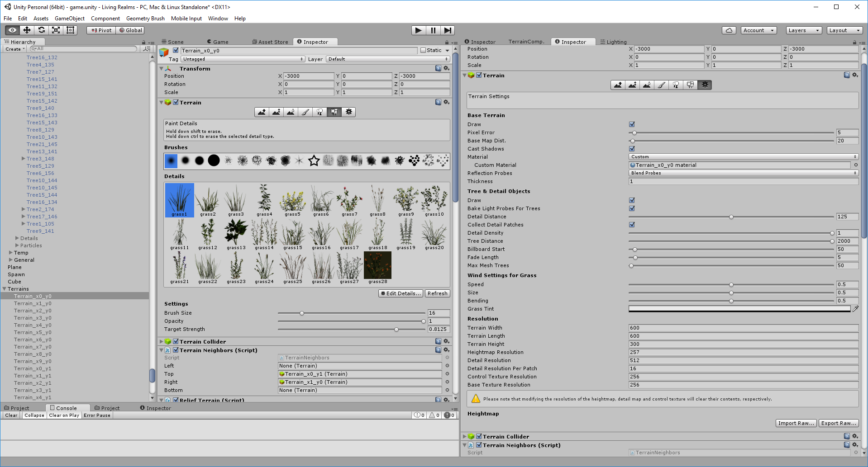Open the Layer dropdown
This screenshot has height=467, width=868.
(388, 59)
